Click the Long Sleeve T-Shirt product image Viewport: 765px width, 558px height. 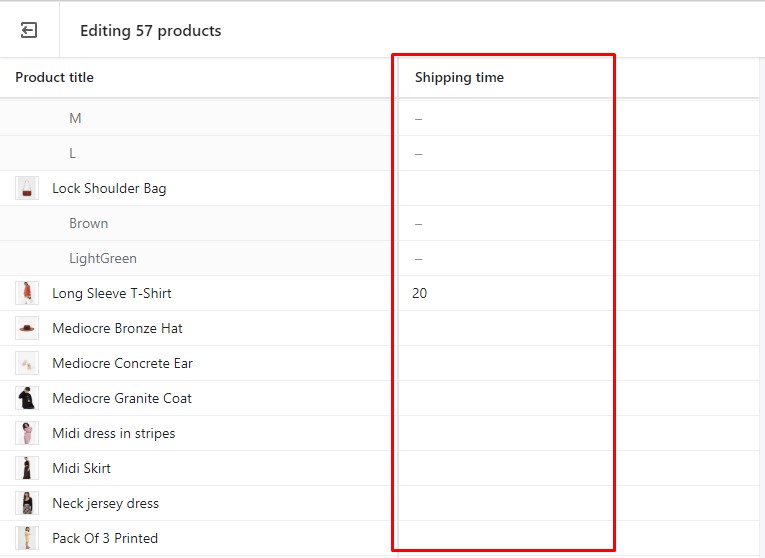[27, 293]
